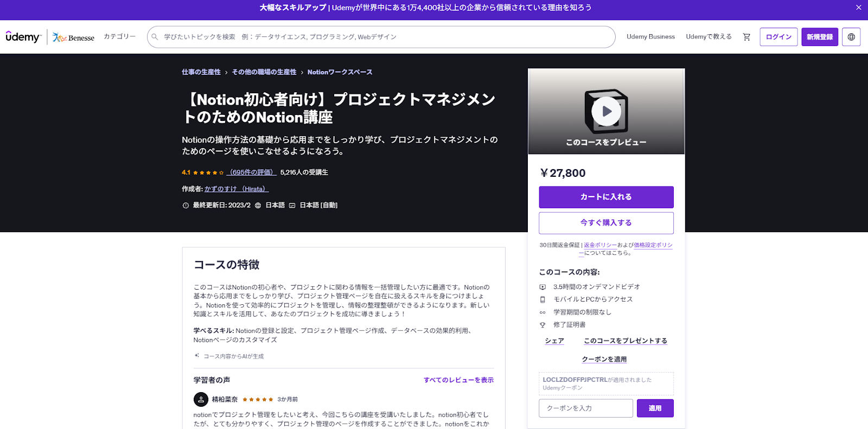Play the course preview video
This screenshot has height=429, width=868.
[x=606, y=111]
